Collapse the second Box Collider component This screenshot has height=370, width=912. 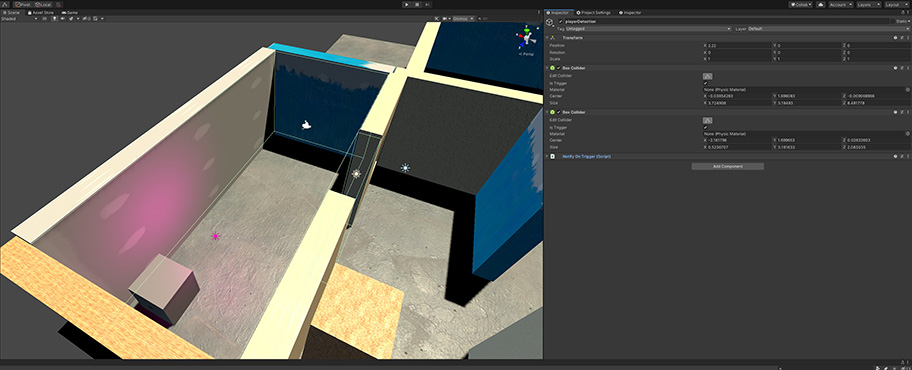point(547,112)
